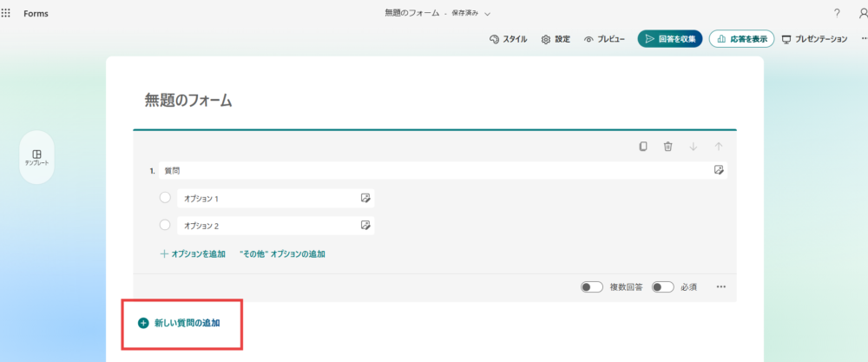This screenshot has width=868, height=362.
Task: Delete question using trash icon
Action: click(x=667, y=147)
